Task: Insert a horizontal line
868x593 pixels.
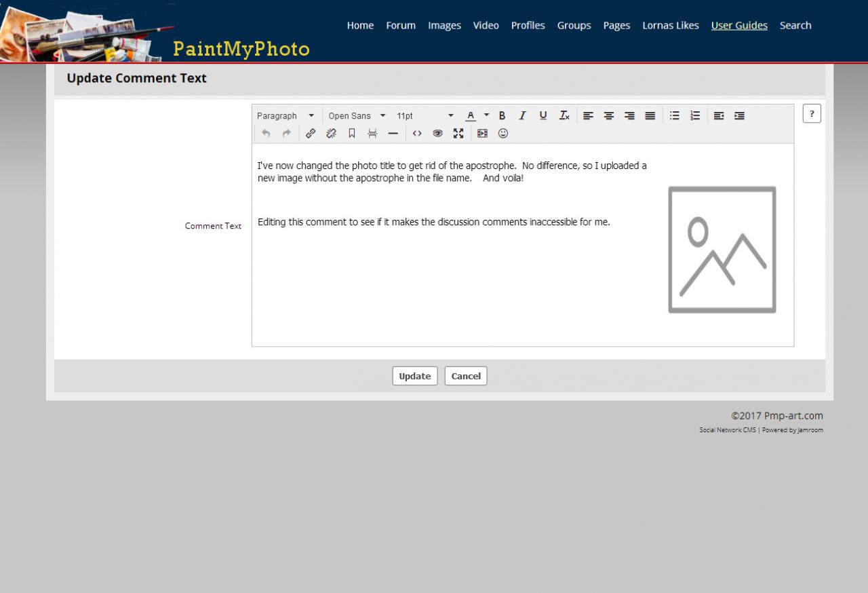Action: [x=393, y=134]
